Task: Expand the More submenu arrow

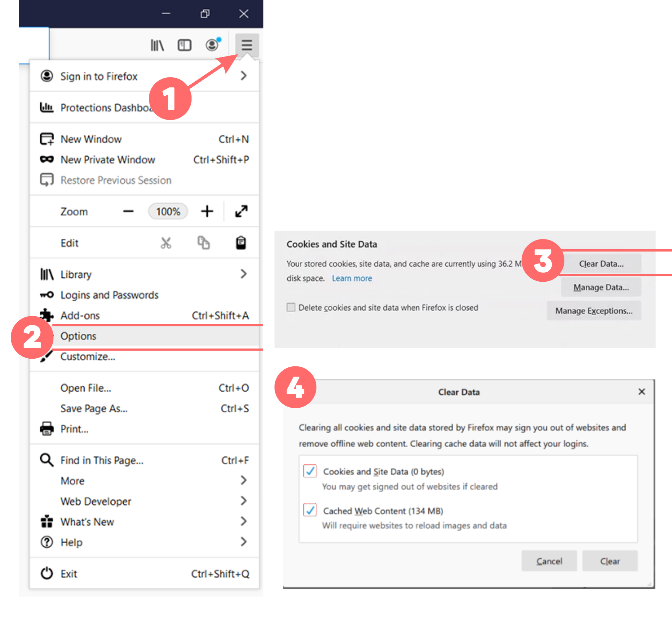Action: [244, 480]
